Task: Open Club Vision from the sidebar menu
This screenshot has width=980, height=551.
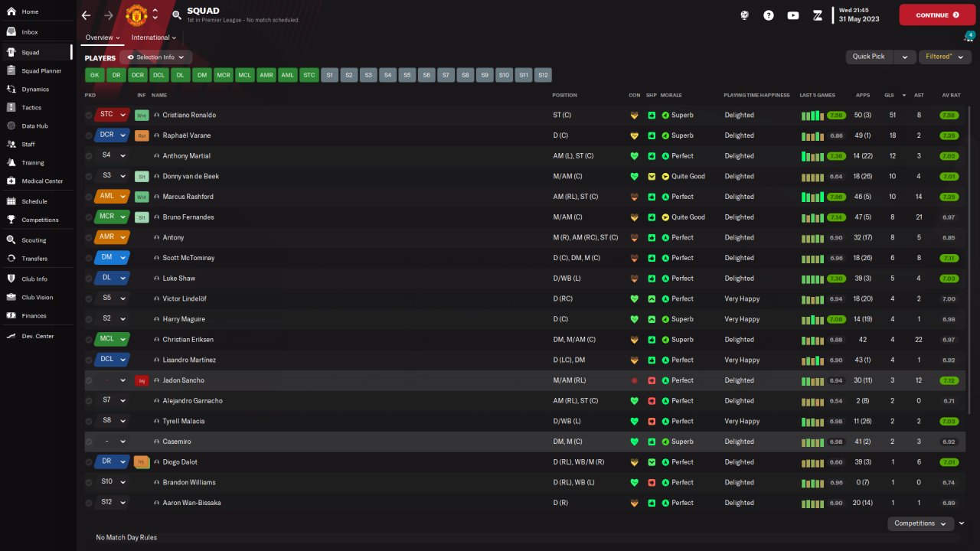Action: tap(38, 298)
